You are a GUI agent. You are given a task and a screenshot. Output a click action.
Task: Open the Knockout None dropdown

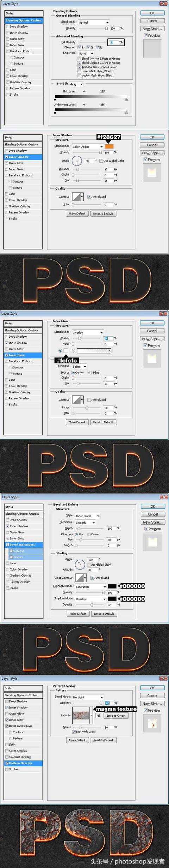click(86, 53)
